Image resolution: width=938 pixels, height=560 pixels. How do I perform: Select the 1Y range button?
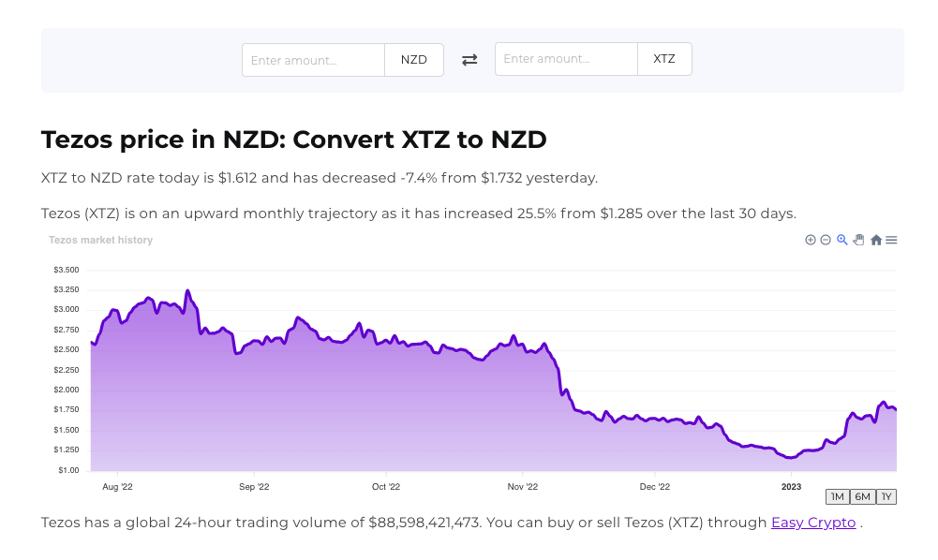click(x=885, y=496)
